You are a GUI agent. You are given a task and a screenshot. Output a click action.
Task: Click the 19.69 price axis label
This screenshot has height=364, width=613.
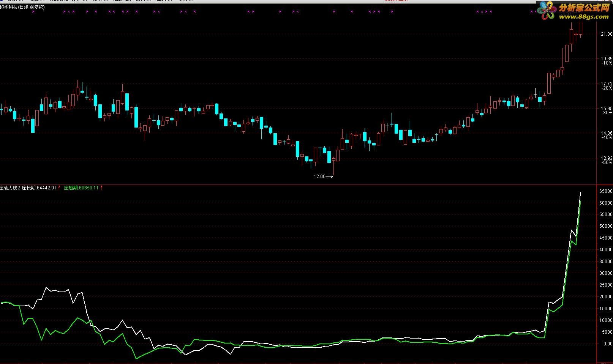coord(607,59)
